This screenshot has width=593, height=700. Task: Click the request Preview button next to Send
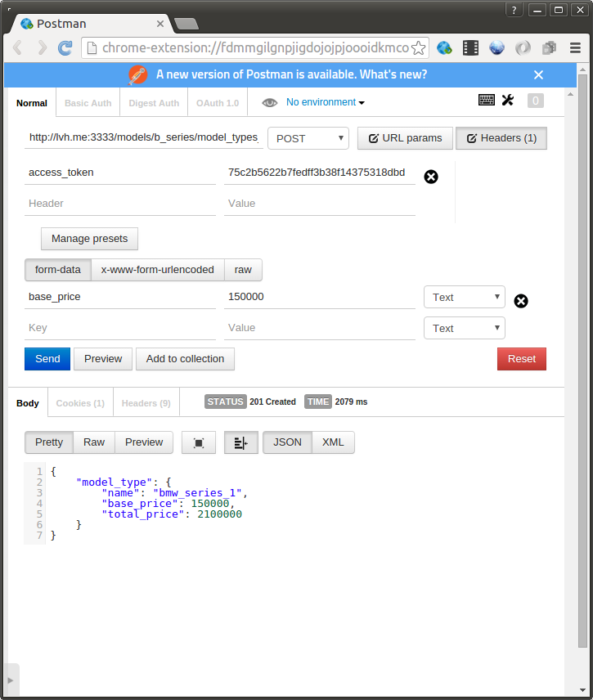point(103,359)
